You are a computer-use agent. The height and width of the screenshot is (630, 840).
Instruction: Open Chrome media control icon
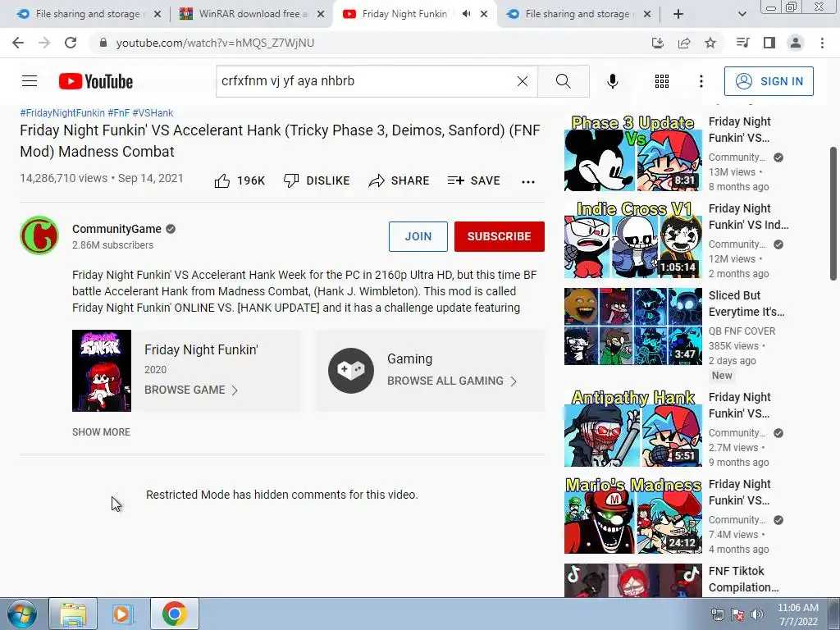[742, 43]
